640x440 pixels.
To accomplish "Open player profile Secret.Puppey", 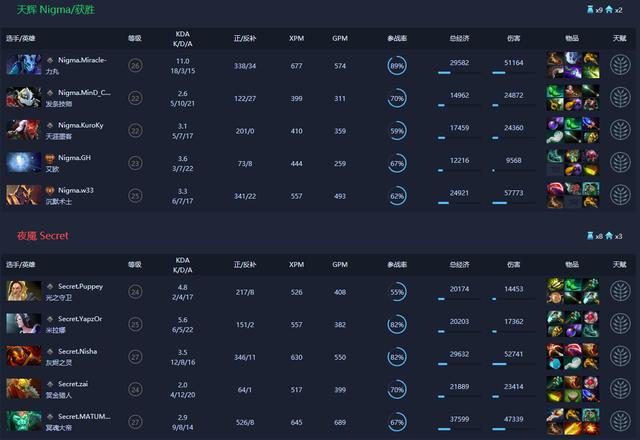I will (80, 286).
